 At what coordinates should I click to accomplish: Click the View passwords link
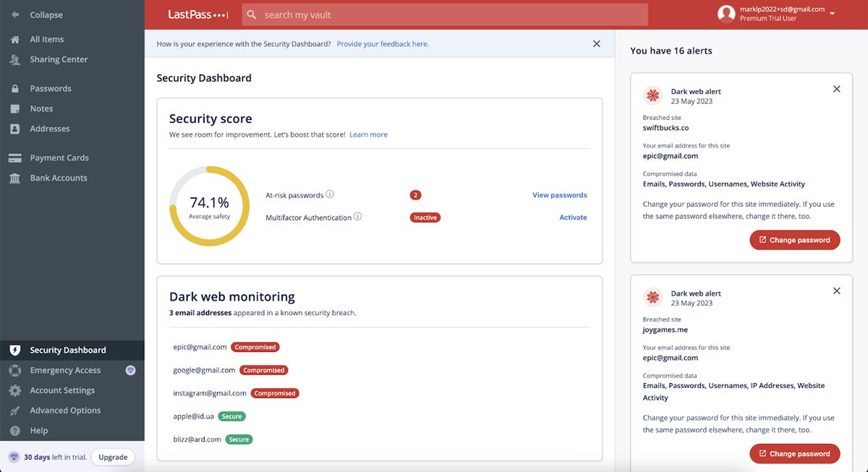pos(559,195)
